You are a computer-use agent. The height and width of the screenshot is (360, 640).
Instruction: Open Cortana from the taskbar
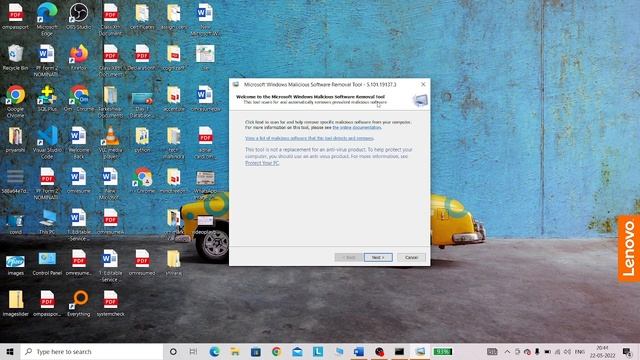(x=173, y=351)
